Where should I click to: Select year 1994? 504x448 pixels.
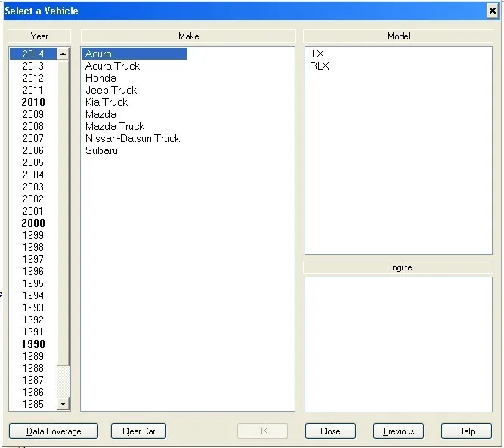[33, 295]
